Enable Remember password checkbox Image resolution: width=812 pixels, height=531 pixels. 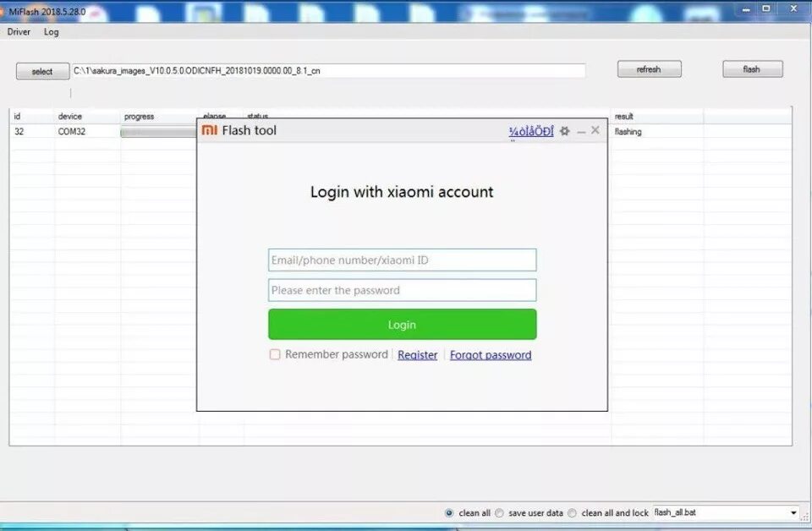(274, 354)
